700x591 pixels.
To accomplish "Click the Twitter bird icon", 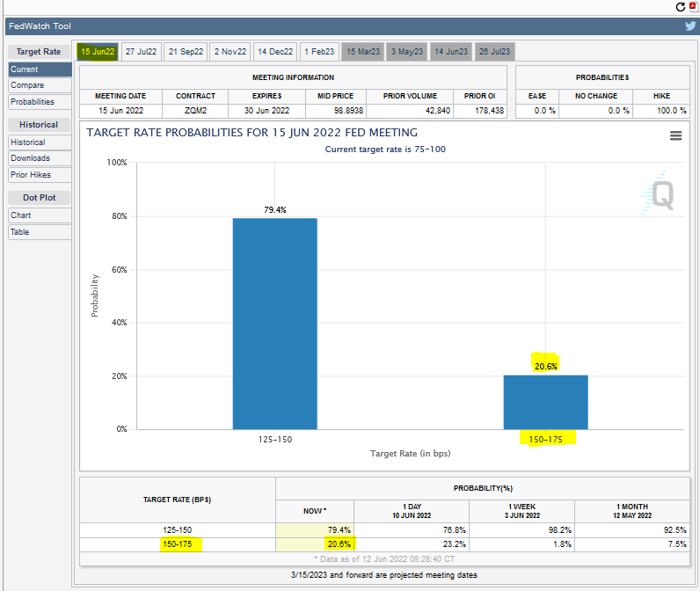I will click(690, 26).
